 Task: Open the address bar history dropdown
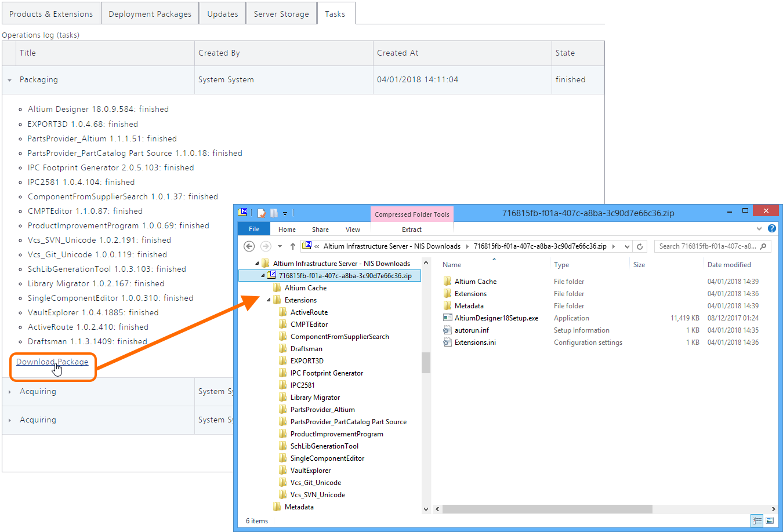627,246
